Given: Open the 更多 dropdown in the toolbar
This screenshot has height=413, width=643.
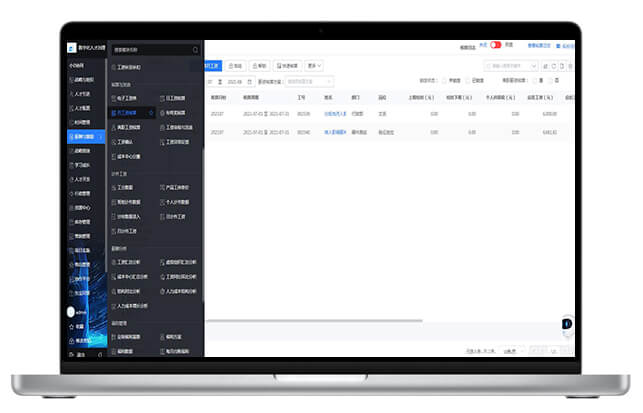Looking at the screenshot, I should coord(314,66).
